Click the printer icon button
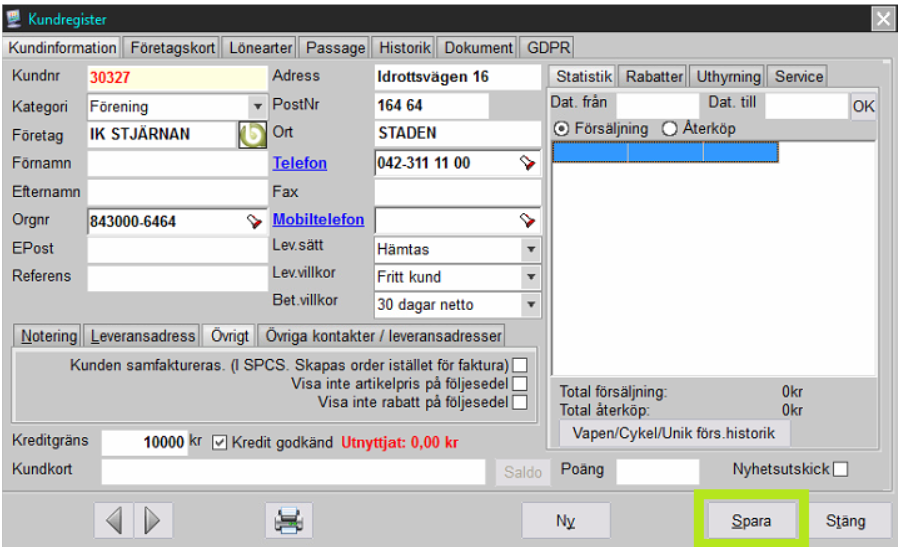The image size is (902, 551). tap(288, 520)
